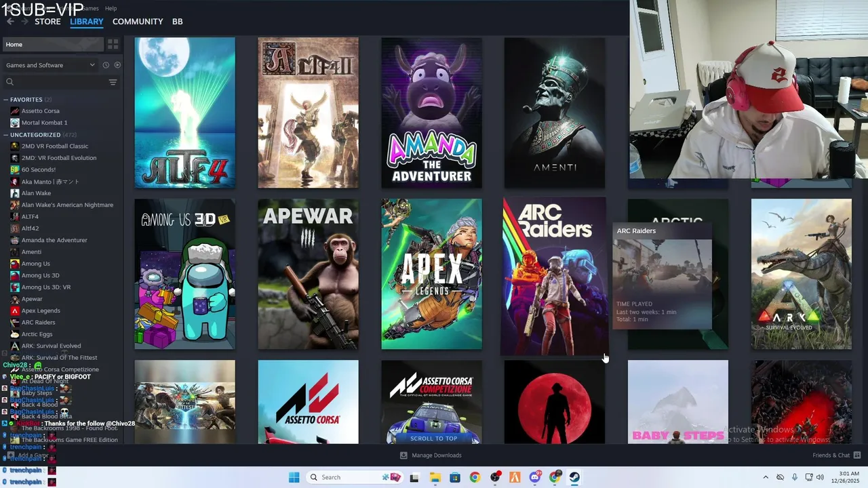Open the ARK Survival Evolved cover

click(x=802, y=274)
